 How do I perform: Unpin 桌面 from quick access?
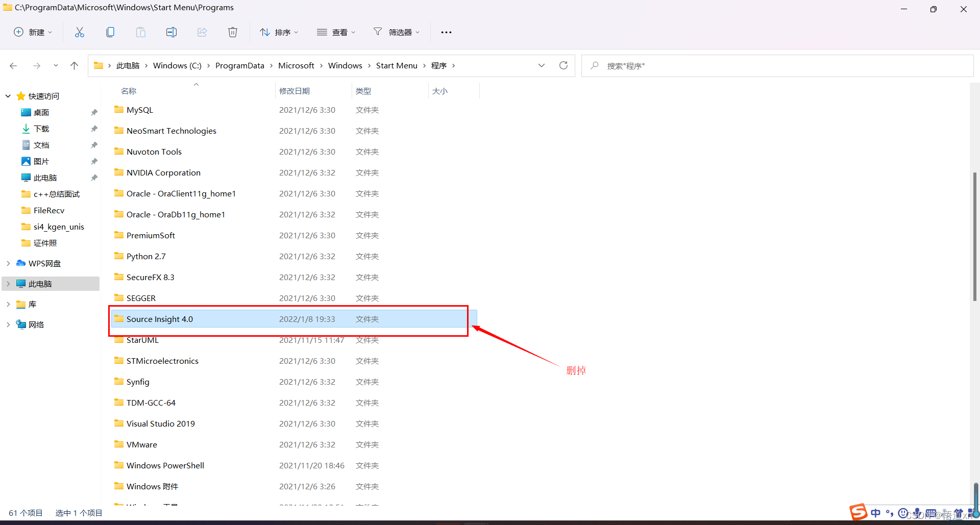pyautogui.click(x=94, y=112)
